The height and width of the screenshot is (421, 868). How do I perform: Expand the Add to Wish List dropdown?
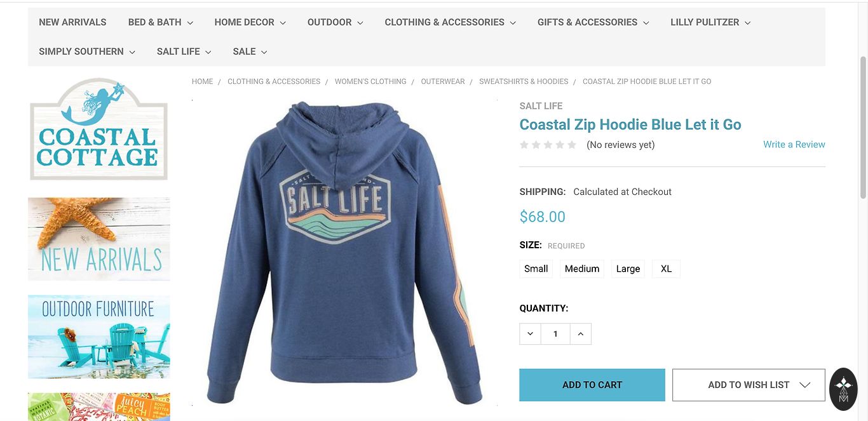coord(749,385)
